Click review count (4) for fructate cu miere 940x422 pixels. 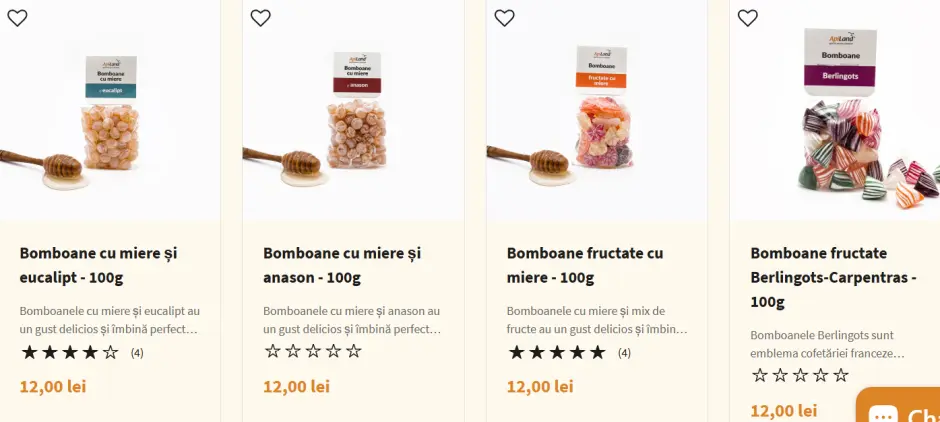coord(624,353)
